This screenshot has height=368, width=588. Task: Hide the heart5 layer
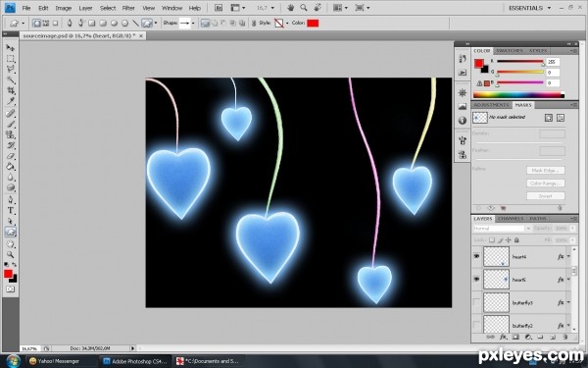tap(476, 279)
